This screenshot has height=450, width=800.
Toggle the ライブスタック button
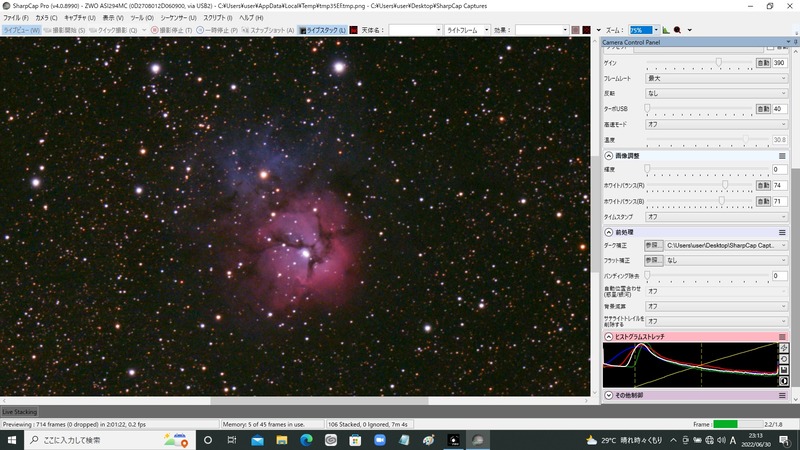(x=322, y=30)
